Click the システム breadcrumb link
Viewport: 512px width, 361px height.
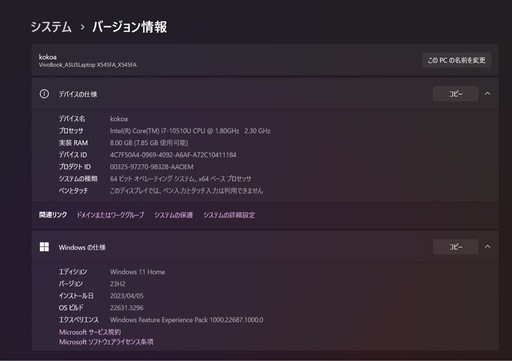click(51, 27)
